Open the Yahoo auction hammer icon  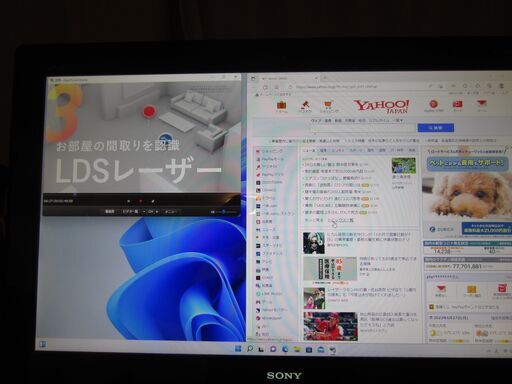(304, 105)
